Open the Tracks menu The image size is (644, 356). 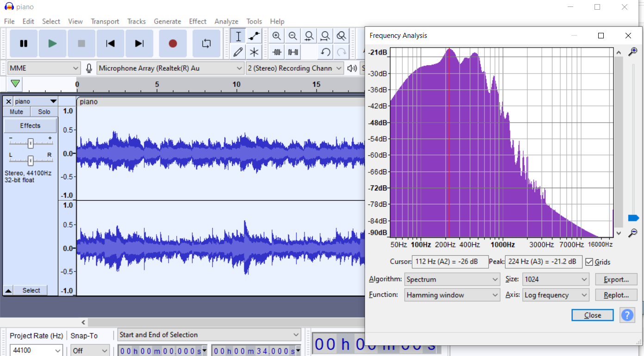136,21
